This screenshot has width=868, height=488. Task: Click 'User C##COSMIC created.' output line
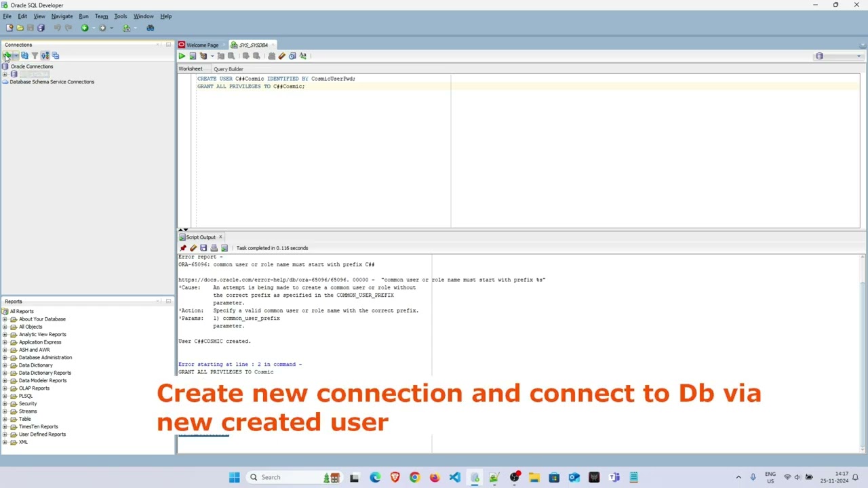point(214,342)
